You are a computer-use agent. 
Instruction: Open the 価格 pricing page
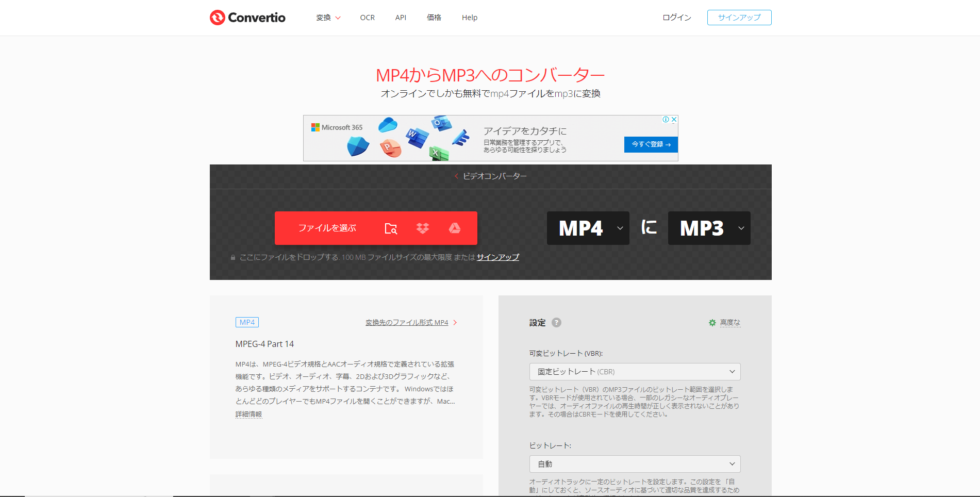click(434, 18)
